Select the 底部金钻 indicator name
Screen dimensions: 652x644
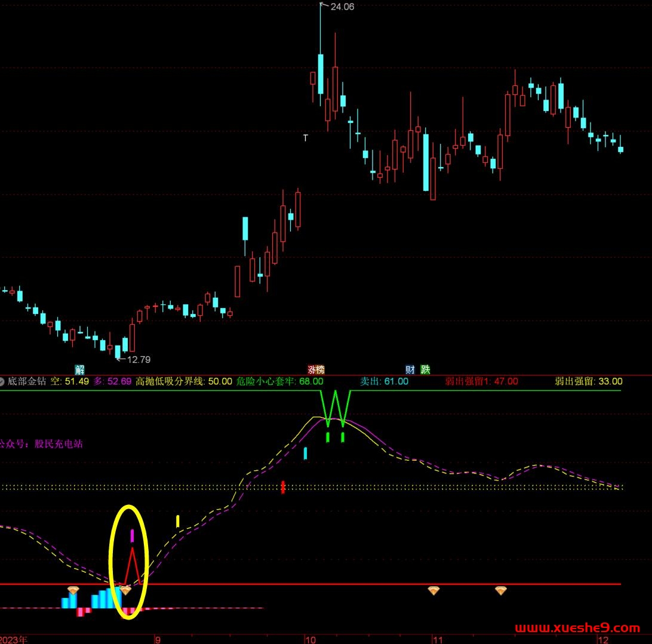pos(27,381)
